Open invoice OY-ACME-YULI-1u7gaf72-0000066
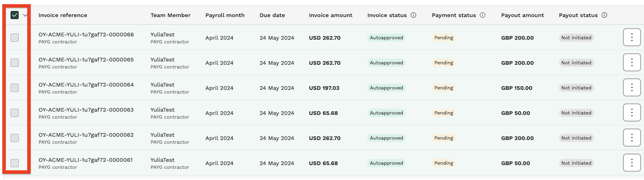644x180 pixels. 86,34
